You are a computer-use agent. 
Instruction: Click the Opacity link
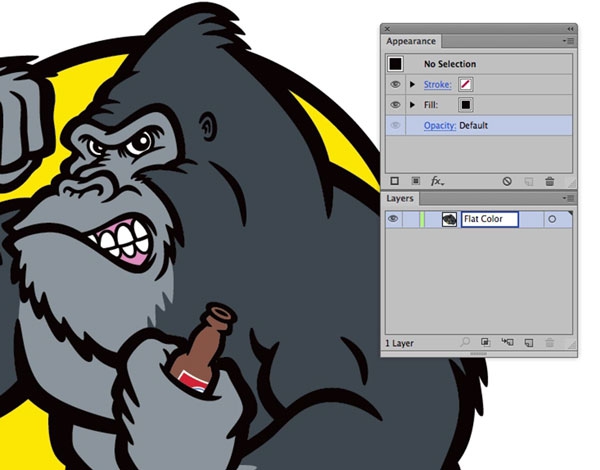439,125
